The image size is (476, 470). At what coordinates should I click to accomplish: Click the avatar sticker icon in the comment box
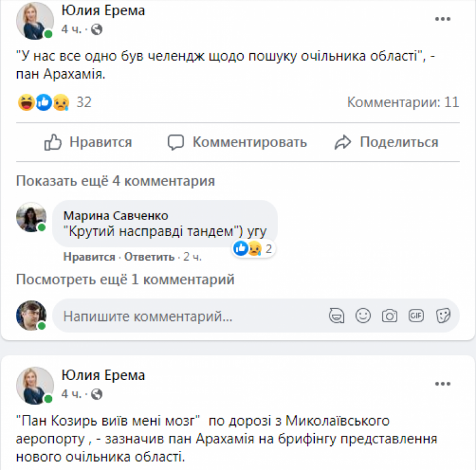pyautogui.click(x=336, y=315)
